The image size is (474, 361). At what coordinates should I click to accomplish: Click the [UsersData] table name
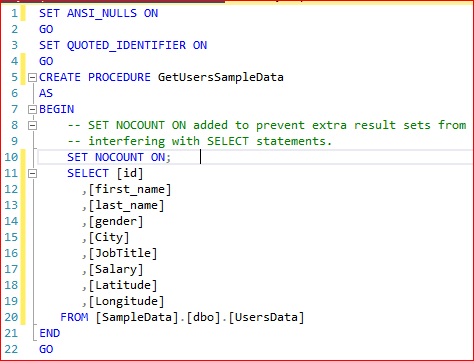pyautogui.click(x=266, y=317)
